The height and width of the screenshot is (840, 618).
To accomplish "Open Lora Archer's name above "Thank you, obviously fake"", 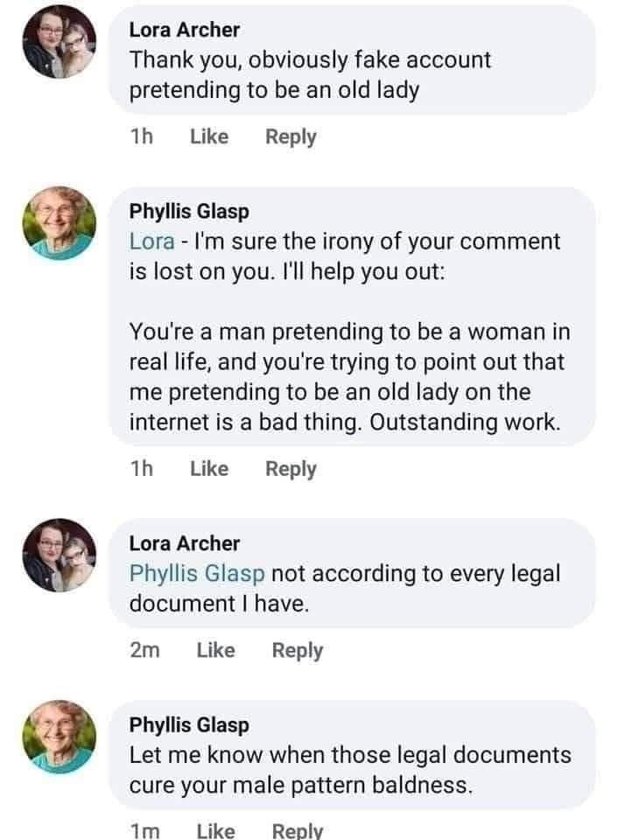I will point(184,30).
